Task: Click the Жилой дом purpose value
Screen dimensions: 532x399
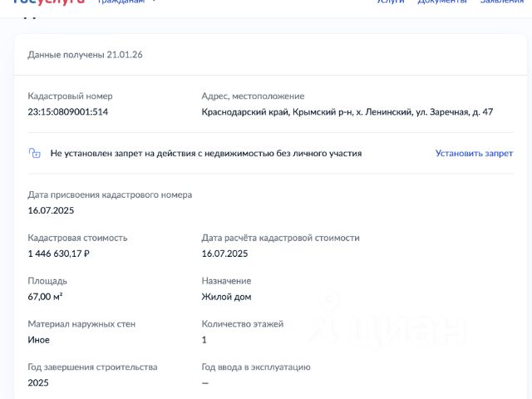Action: click(x=226, y=297)
